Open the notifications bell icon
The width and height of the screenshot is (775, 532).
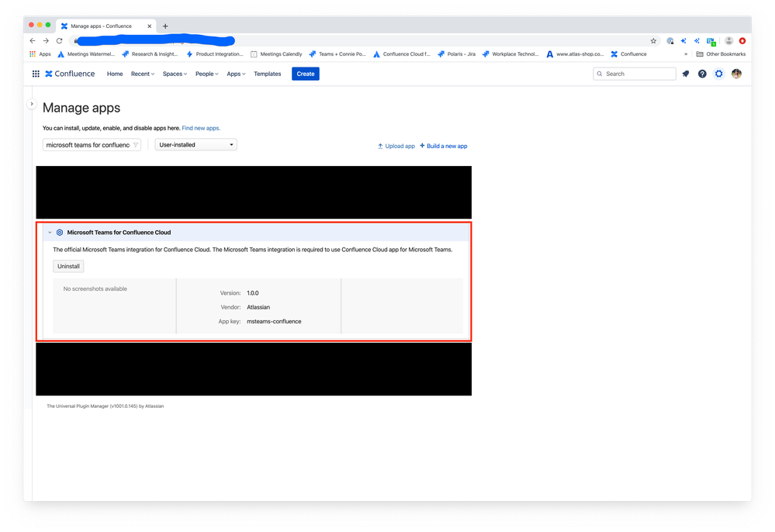pyautogui.click(x=685, y=74)
